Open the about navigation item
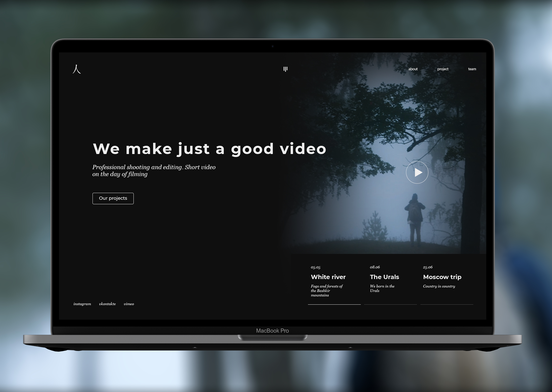The height and width of the screenshot is (392, 552). (413, 69)
